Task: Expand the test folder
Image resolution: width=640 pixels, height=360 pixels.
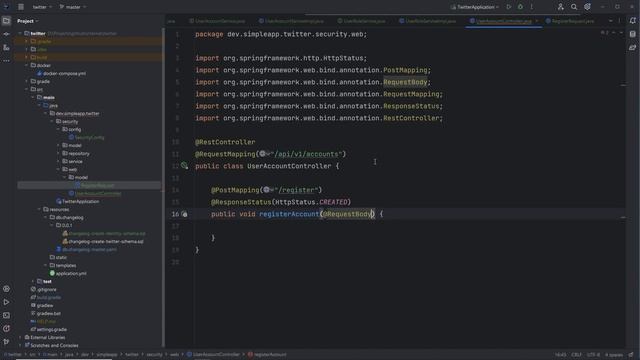Action: 33,281
